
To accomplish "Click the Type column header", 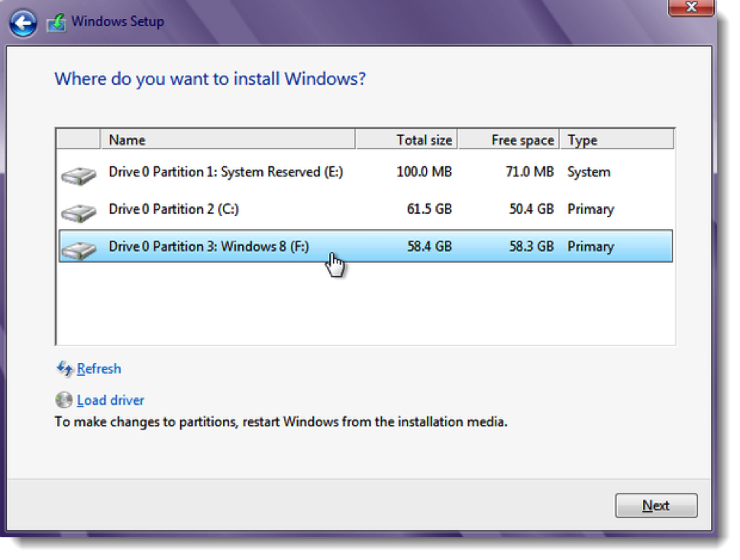I will pos(617,140).
